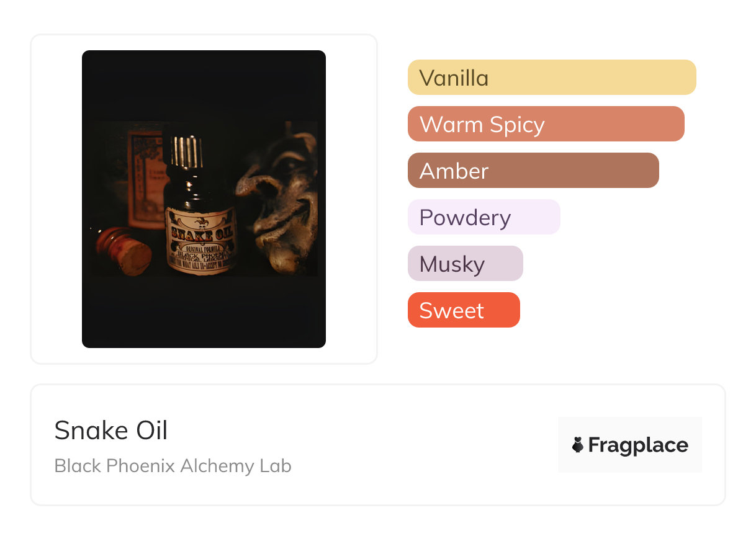Viewport: 756px width, 536px height.
Task: Click empty area of fragrance info card
Action: pos(422,445)
